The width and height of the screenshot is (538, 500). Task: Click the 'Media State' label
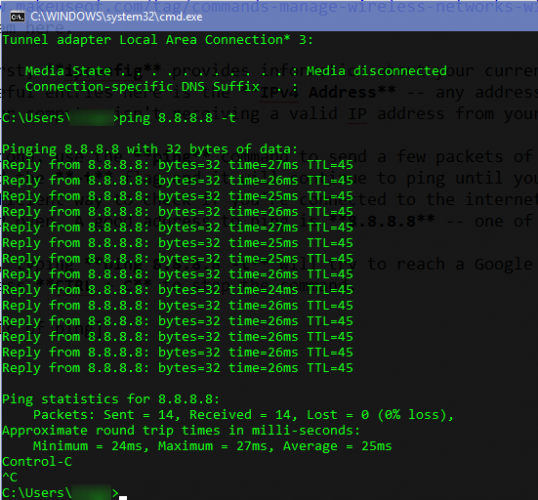point(68,71)
